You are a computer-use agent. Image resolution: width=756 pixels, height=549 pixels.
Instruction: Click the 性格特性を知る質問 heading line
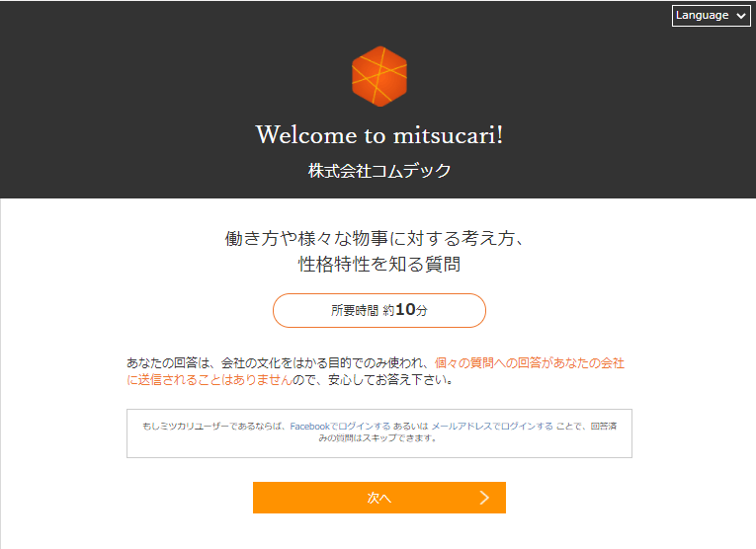[379, 264]
